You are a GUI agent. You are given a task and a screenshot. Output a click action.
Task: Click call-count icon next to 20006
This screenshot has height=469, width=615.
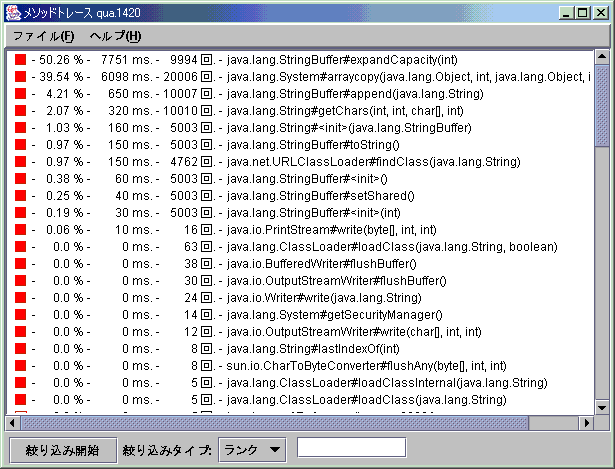pyautogui.click(x=206, y=76)
